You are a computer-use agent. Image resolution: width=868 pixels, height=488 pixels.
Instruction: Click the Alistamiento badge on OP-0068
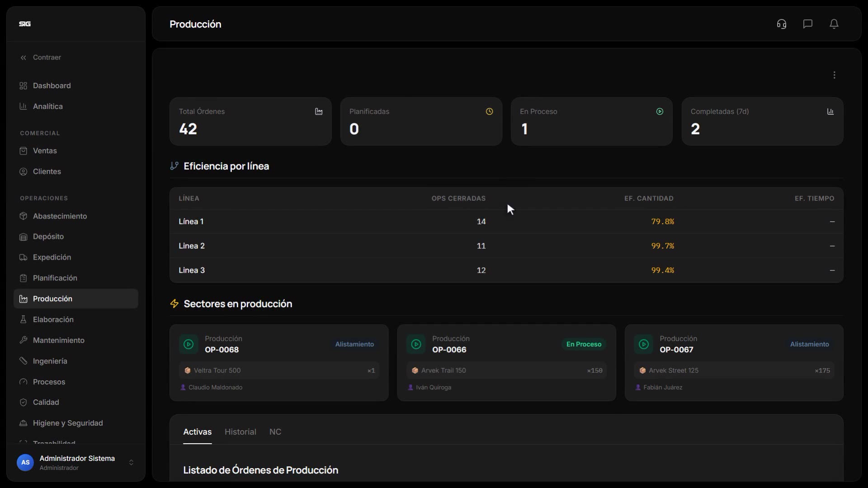354,344
